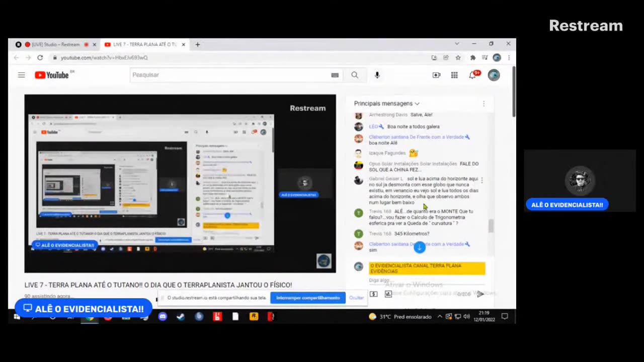Click the live chat scrollbar thumb

click(491, 226)
